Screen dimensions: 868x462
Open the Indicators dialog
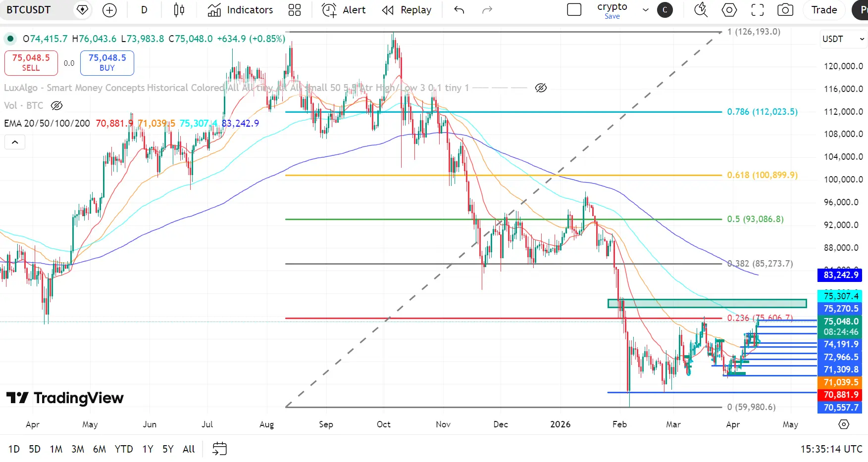(240, 10)
